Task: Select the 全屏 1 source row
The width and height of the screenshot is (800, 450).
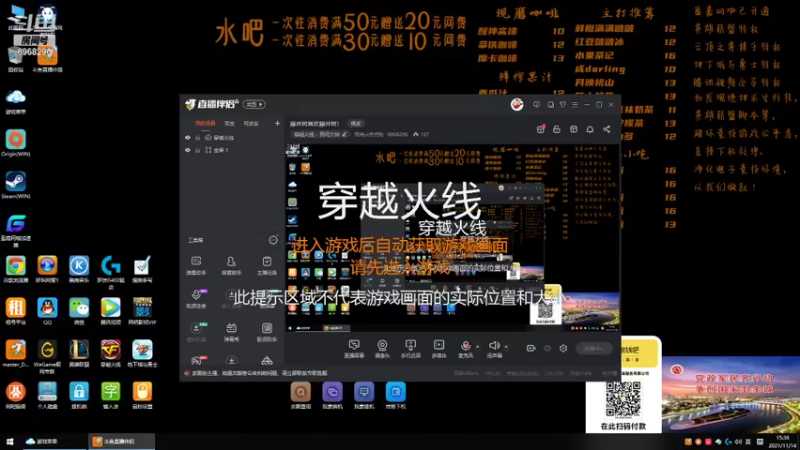Action: (x=232, y=150)
